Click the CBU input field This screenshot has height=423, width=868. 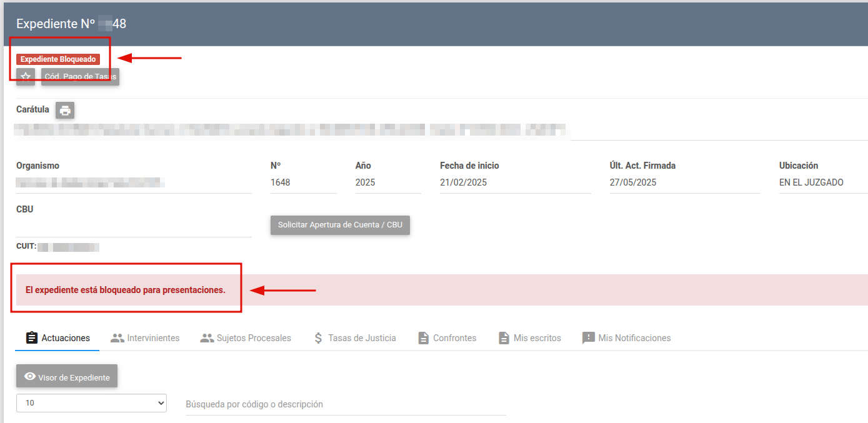(x=134, y=227)
